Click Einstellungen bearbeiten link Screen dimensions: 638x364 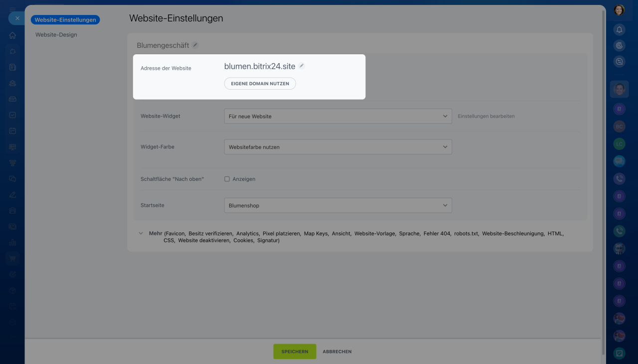(x=486, y=116)
